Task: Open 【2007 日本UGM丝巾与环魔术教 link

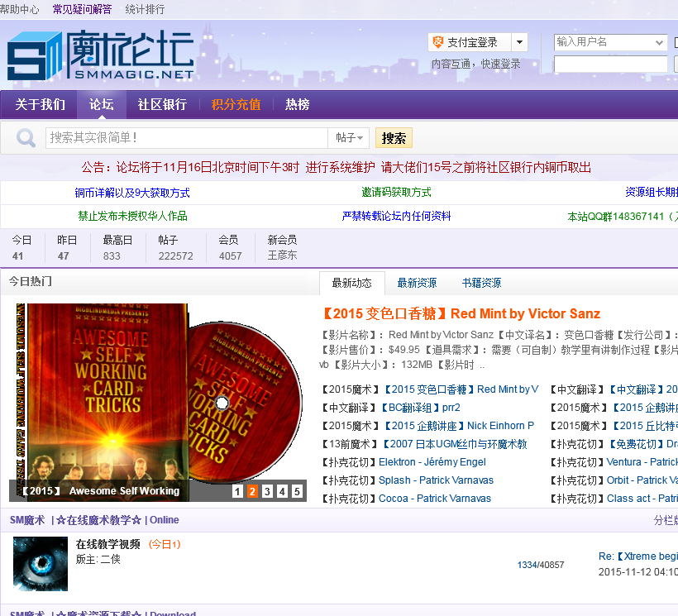Action: [x=455, y=444]
